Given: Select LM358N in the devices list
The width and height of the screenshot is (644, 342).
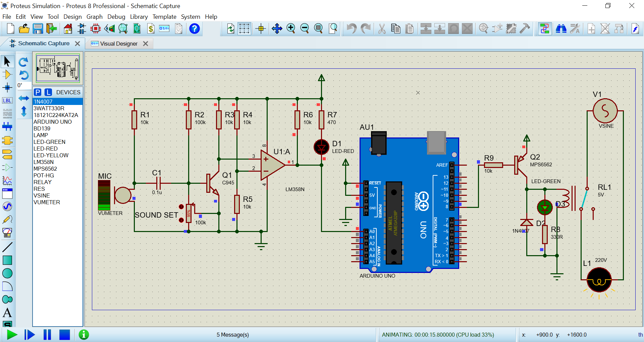Looking at the screenshot, I should click(58, 162).
